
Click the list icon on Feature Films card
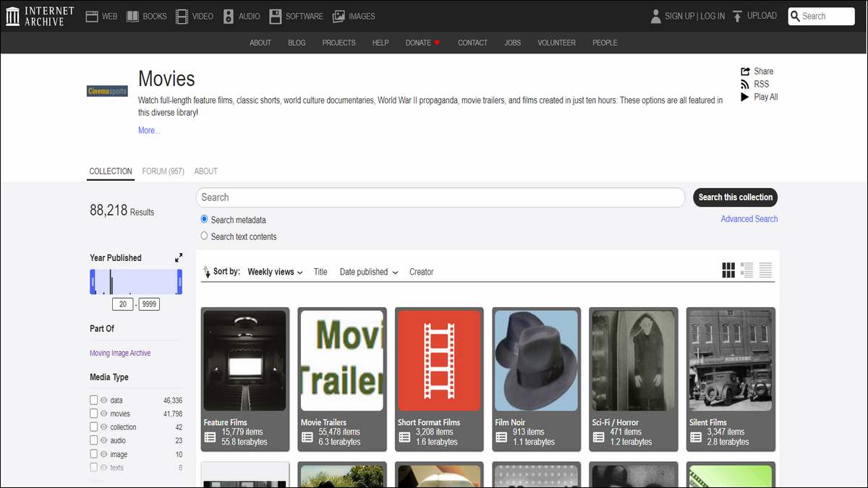(x=210, y=437)
